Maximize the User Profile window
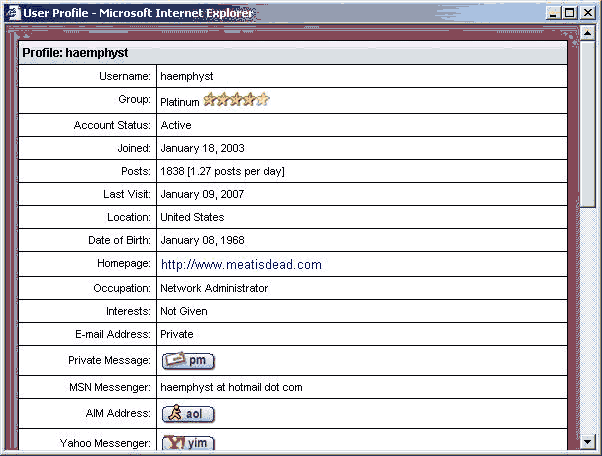Image resolution: width=602 pixels, height=456 pixels. (x=570, y=13)
